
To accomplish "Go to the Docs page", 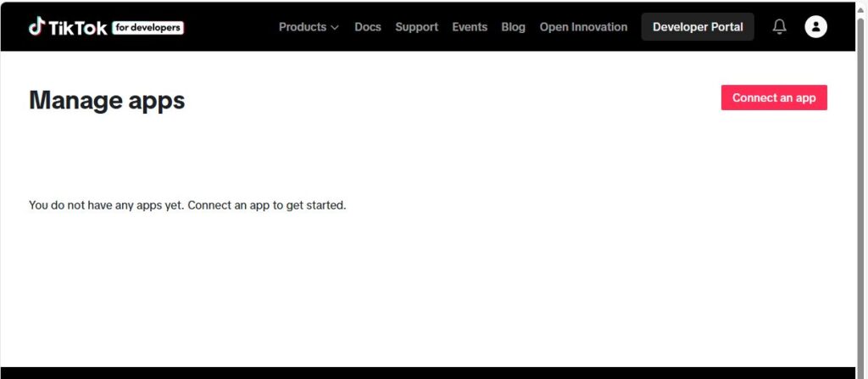I will coord(368,27).
